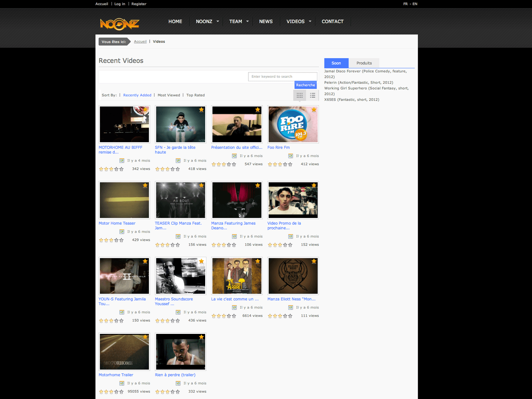
Task: Rate SFN video three stars
Action: (x=168, y=169)
